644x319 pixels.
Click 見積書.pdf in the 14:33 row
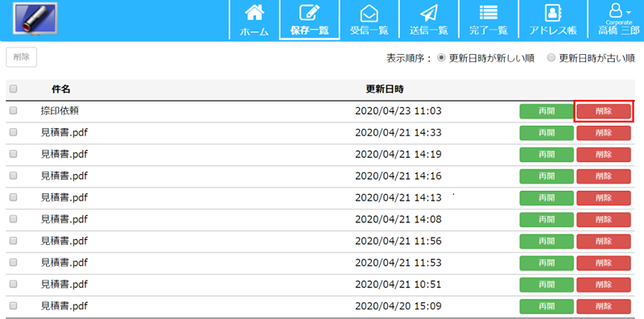coord(64,132)
